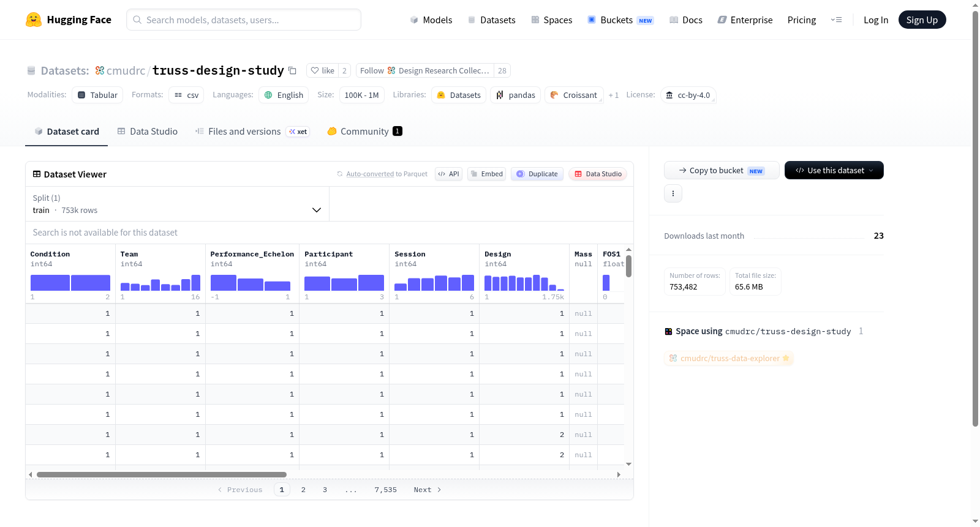The image size is (980, 527).
Task: Click the cc-by-4.0 license tag
Action: (x=688, y=95)
